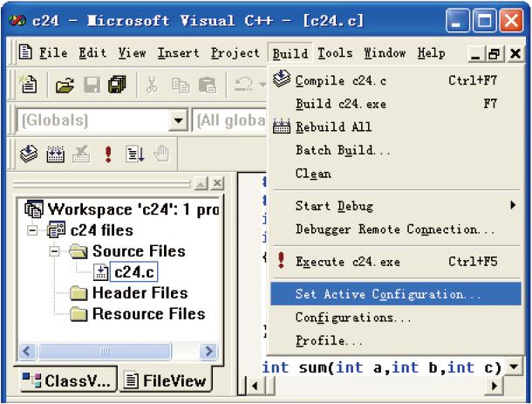Click the Cut scissors icon

coord(152,85)
